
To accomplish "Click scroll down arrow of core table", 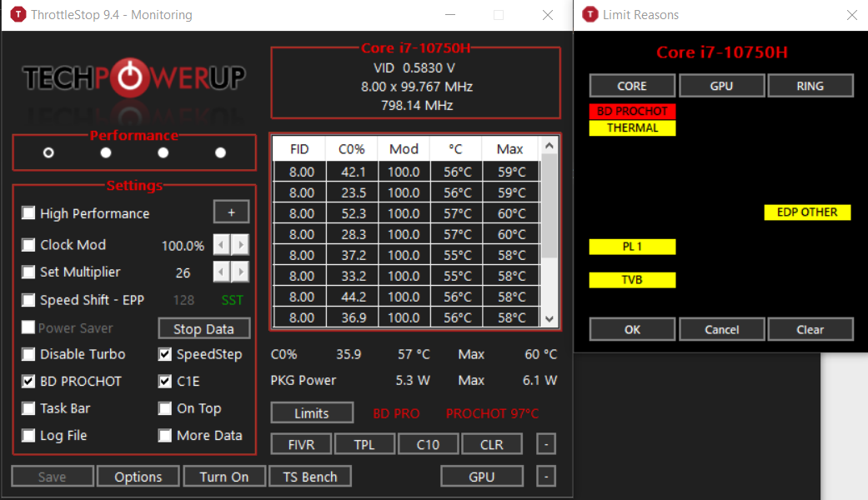I will (549, 318).
